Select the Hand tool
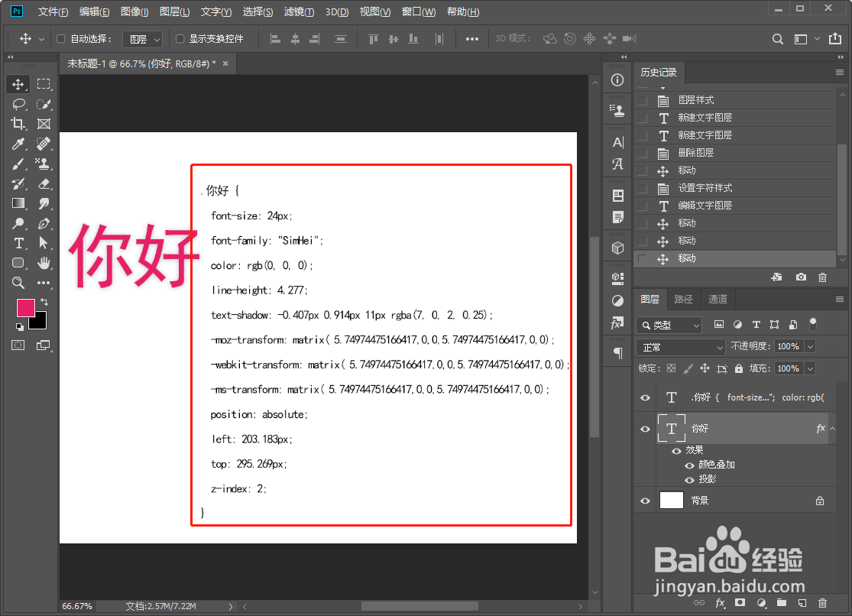This screenshot has height=616, width=852. coord(44,263)
